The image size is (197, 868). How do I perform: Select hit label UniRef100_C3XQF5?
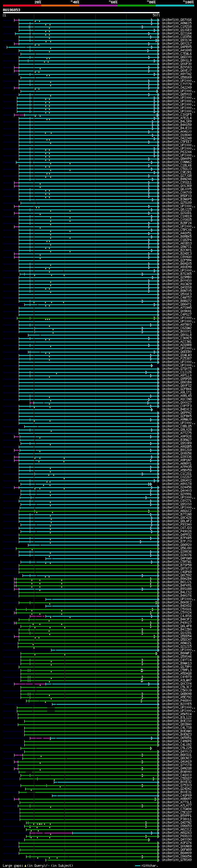point(177,115)
